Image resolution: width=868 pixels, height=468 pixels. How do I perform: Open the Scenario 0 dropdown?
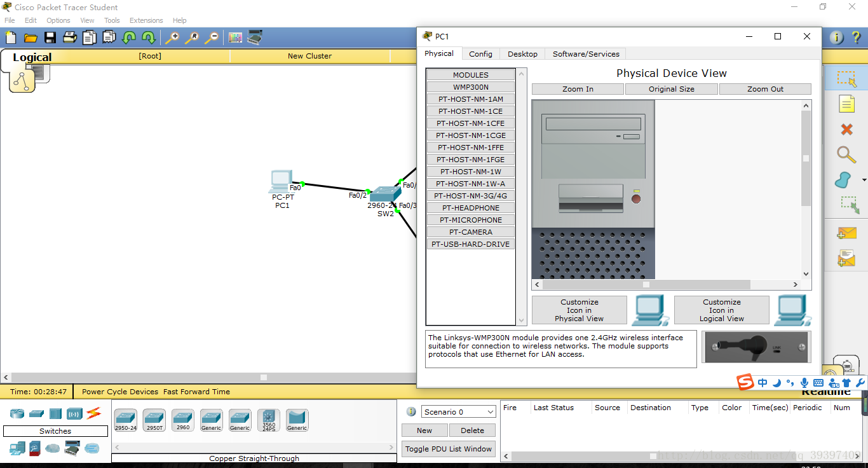458,412
